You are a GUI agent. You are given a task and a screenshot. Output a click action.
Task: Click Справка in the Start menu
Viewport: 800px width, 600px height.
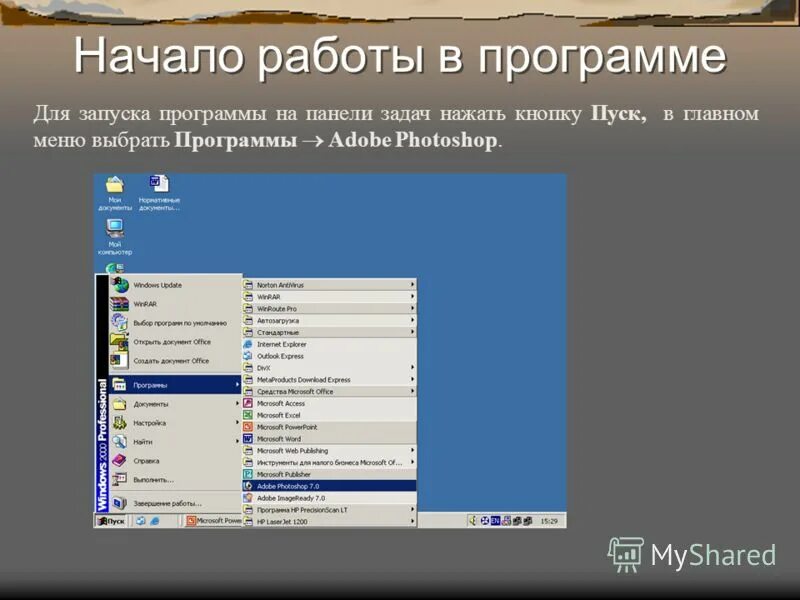click(176, 461)
